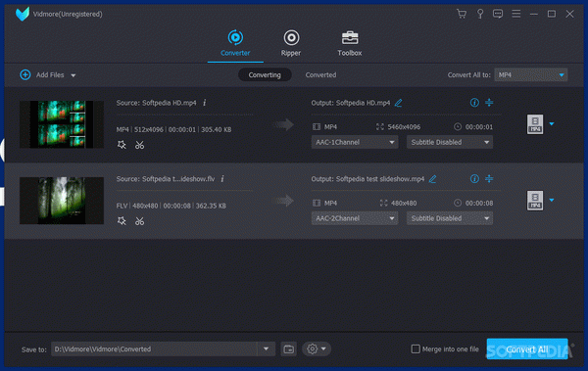The image size is (588, 371).
Task: Open Subtitle Disabled dropdown for the slideshow file
Action: click(450, 218)
